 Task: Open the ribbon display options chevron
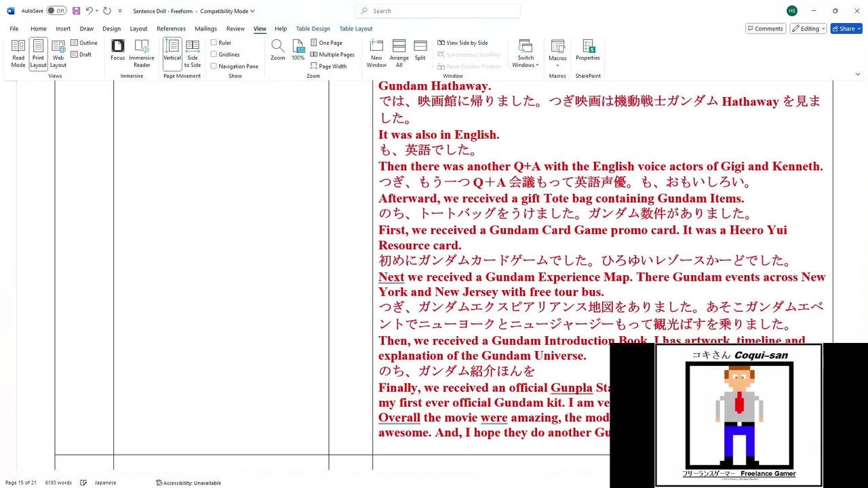coord(857,74)
